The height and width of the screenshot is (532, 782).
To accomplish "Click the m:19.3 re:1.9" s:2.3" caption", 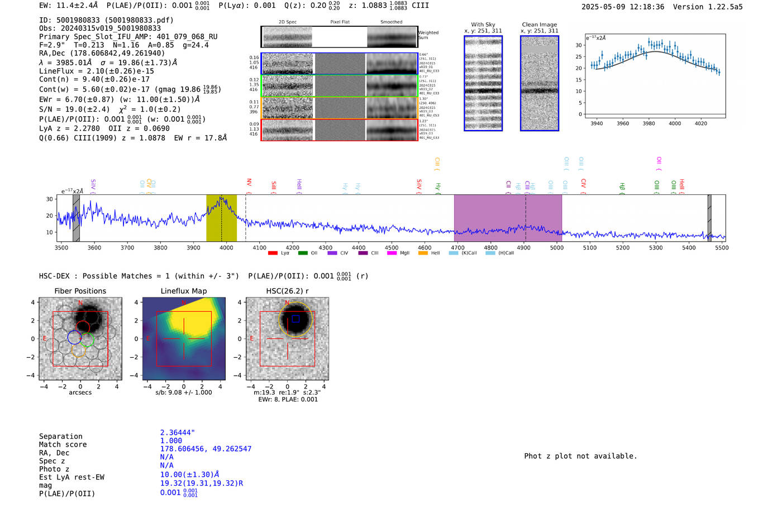I will point(287,392).
